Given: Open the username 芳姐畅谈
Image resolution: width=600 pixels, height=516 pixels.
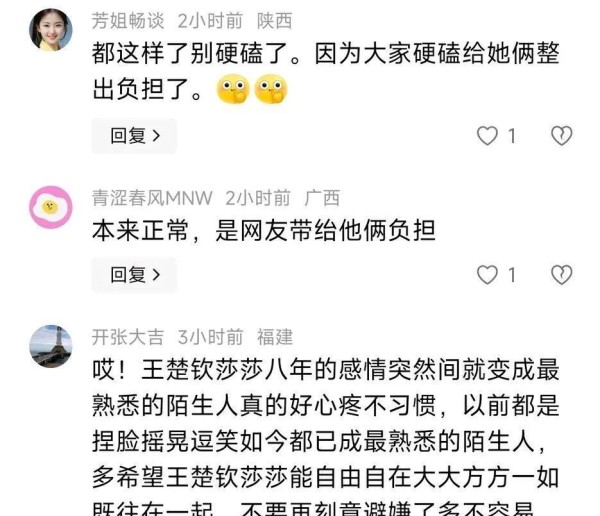Looking at the screenshot, I should [128, 21].
